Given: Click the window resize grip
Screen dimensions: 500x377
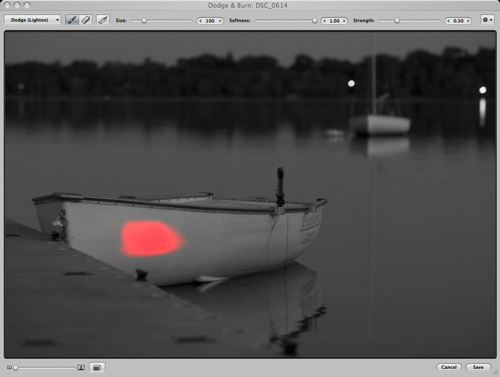Looking at the screenshot, I should pyautogui.click(x=495, y=372).
